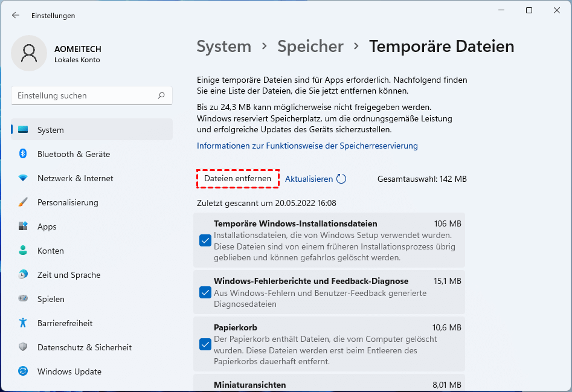Open Bluetooth & Geräte via its icon

23,154
